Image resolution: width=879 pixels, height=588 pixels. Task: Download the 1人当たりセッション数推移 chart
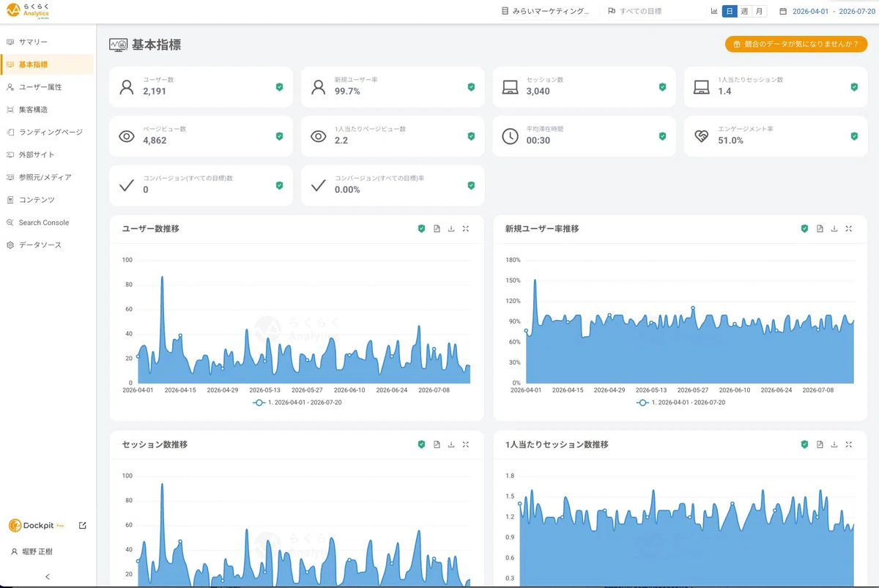[834, 444]
